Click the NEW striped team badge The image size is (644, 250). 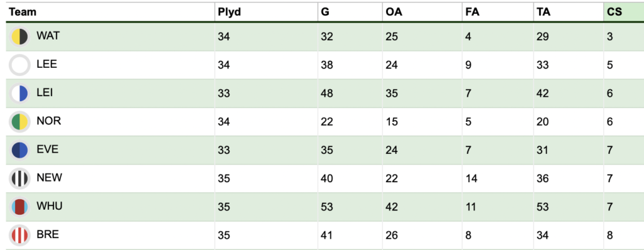pos(19,178)
